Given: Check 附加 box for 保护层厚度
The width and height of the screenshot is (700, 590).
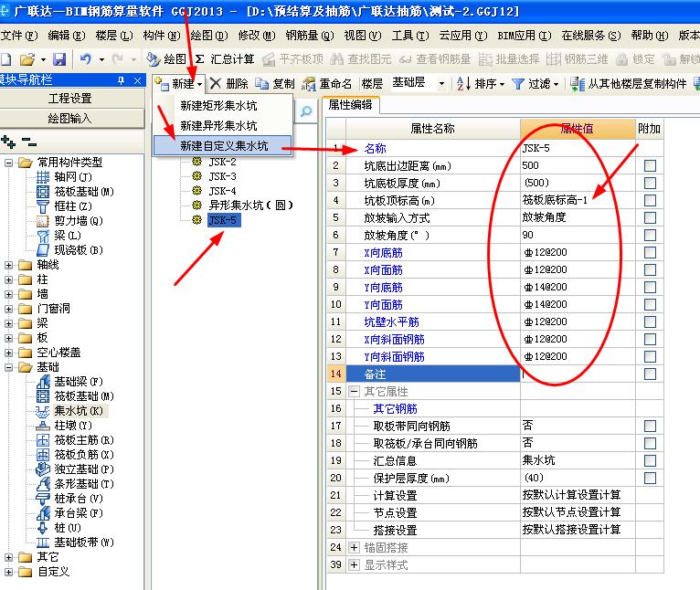Looking at the screenshot, I should click(650, 478).
